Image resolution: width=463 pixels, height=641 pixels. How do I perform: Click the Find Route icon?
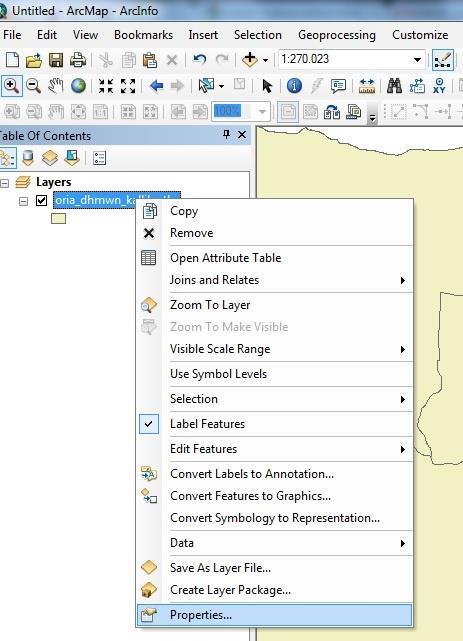[x=417, y=86]
